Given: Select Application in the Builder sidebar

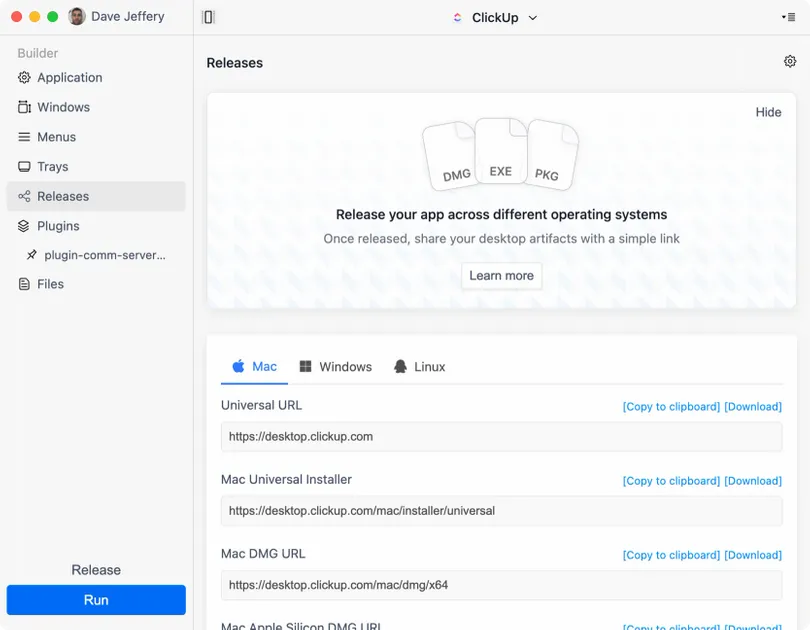Looking at the screenshot, I should pos(69,77).
